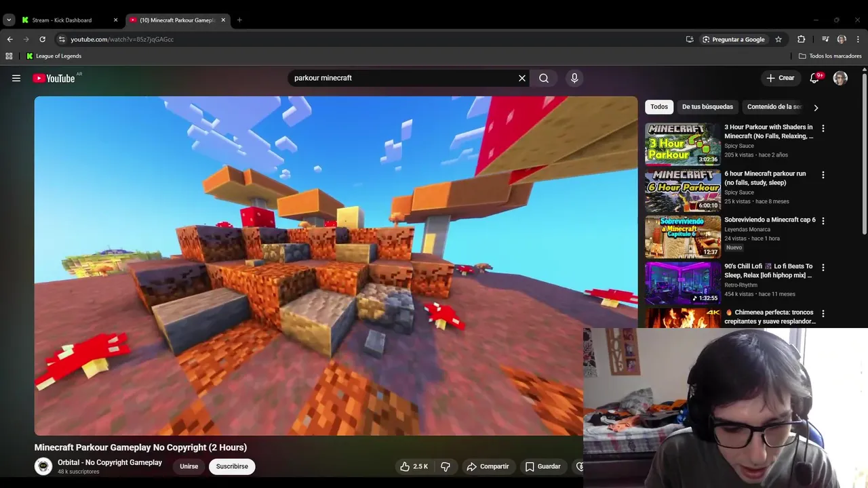868x488 pixels.
Task: Clear the search box with the X icon
Action: click(522, 78)
